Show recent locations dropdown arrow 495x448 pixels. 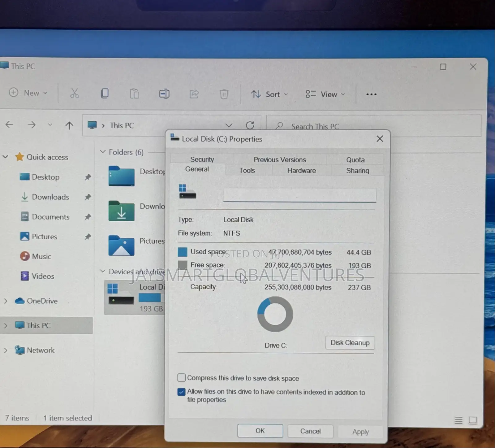click(x=50, y=125)
